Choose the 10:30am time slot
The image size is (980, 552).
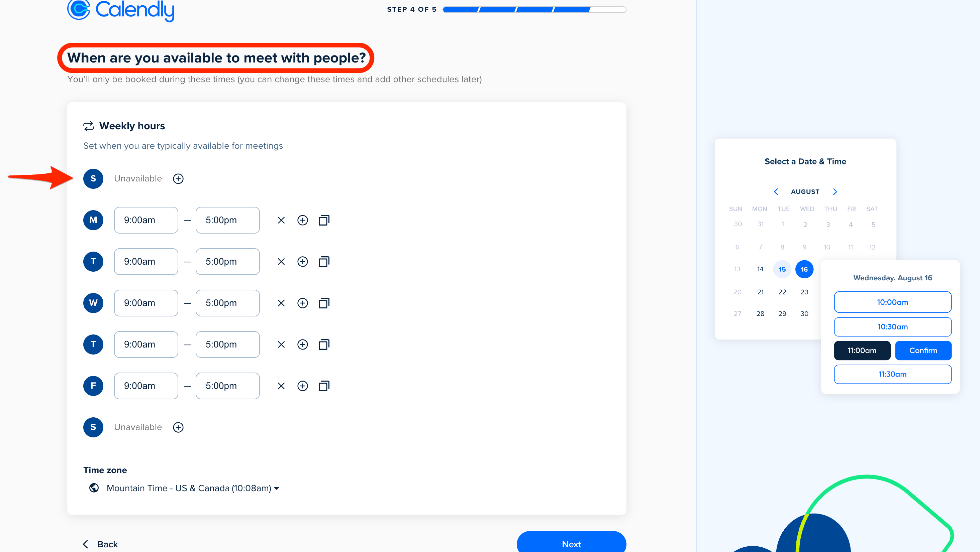tap(892, 326)
